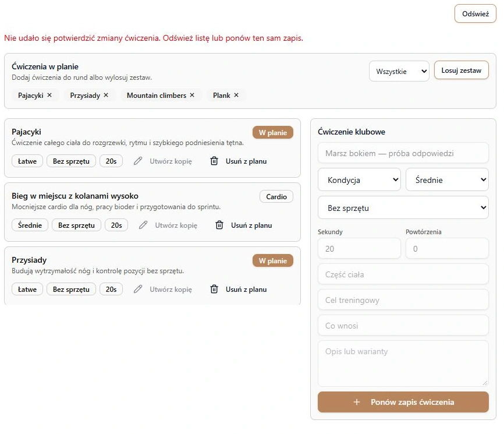Click the Ćwiczenie klubowe heading
This screenshot has width=504, height=434.
(352, 132)
